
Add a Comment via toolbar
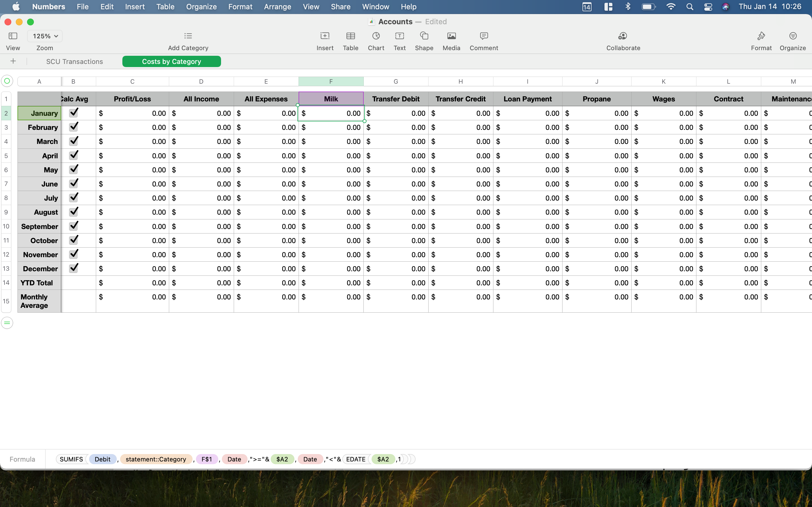tap(484, 36)
